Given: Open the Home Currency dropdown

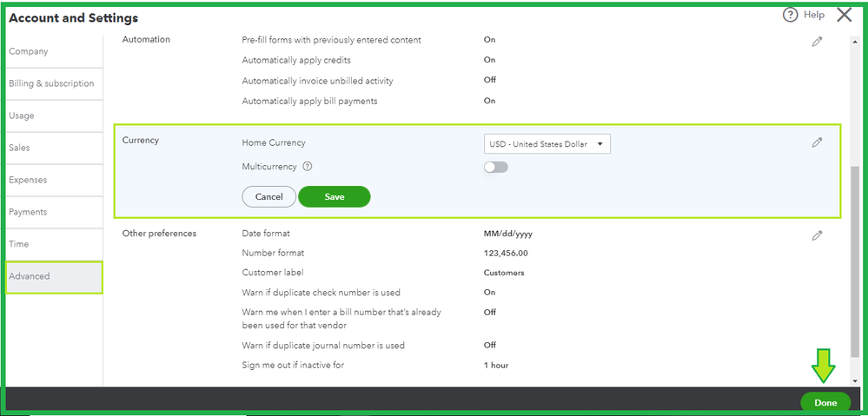Looking at the screenshot, I should [547, 144].
